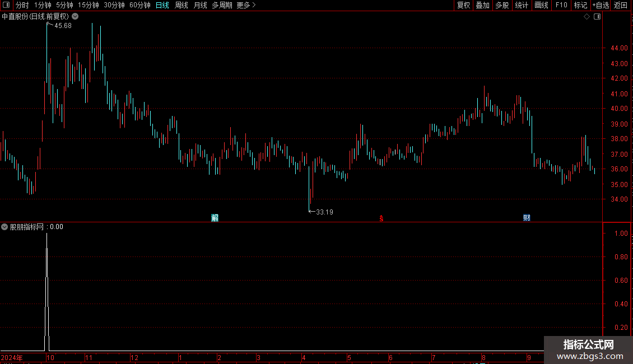This screenshot has width=633, height=364.
Task: Open F10 company info
Action: point(561,5)
